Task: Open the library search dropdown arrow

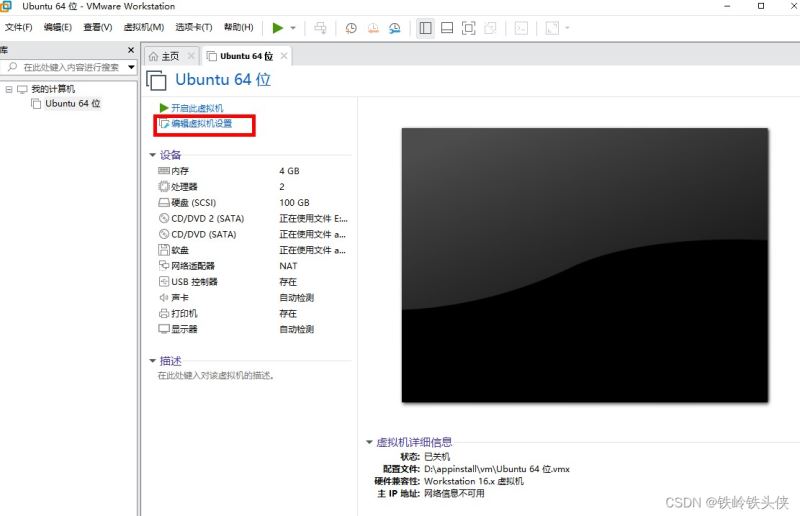Action: click(131, 67)
